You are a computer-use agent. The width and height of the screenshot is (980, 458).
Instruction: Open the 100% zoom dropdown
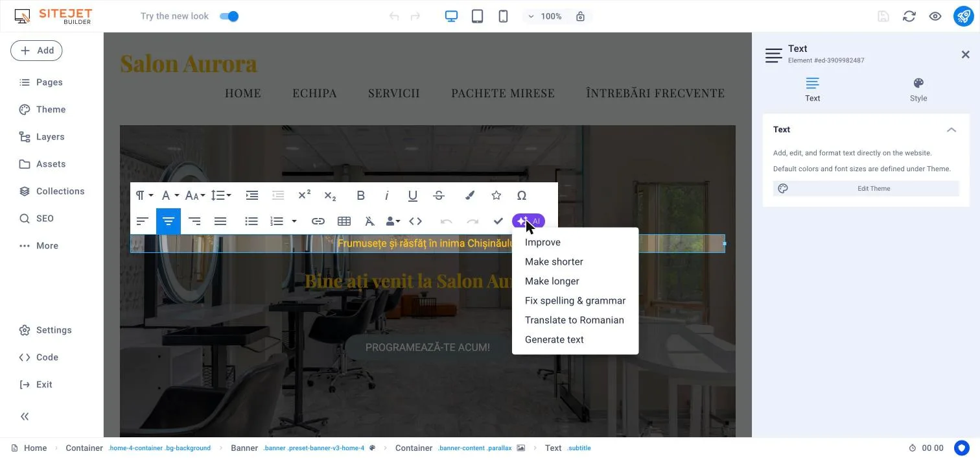pos(544,16)
